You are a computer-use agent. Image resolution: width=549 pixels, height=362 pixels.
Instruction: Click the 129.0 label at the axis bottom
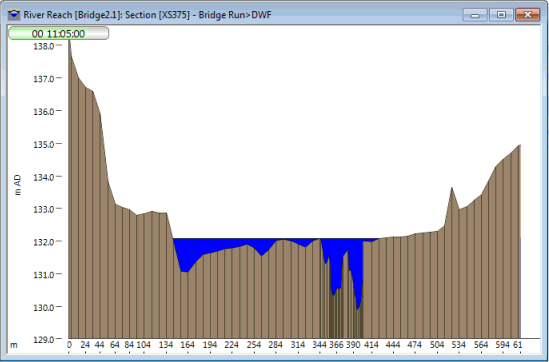(x=44, y=339)
